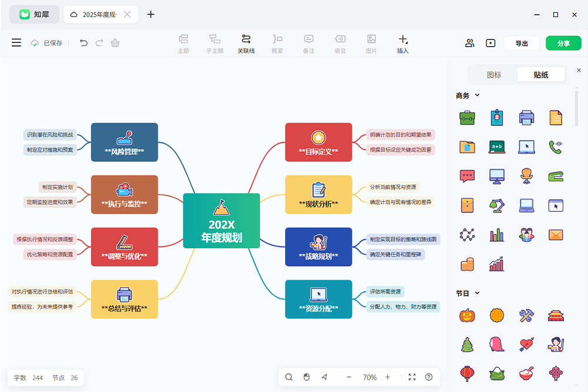
Task: Open the 插入 insert tool
Action: 403,44
